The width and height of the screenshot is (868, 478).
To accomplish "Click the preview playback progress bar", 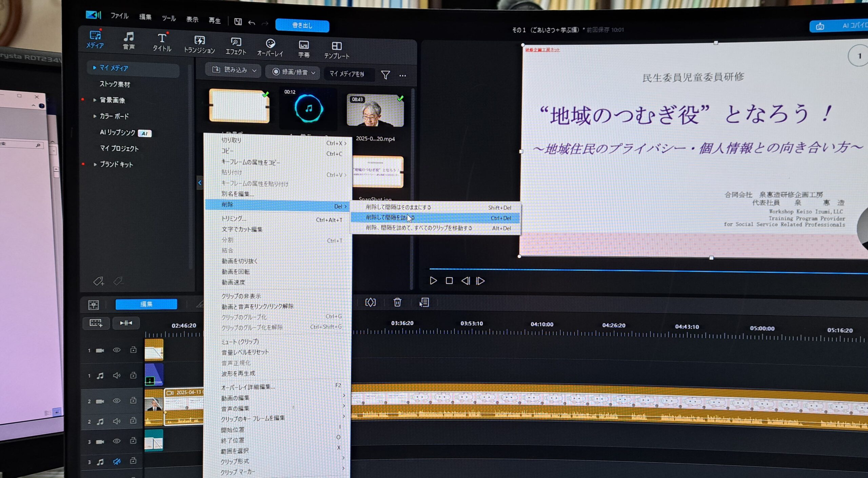I will coord(648,271).
